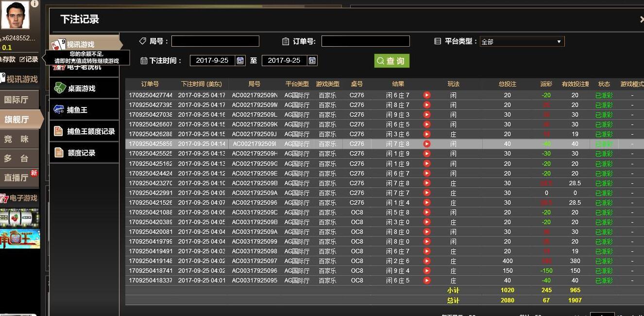This screenshot has width=644, height=316.
Task: Open 直播厅 marked as new
Action: point(17,177)
